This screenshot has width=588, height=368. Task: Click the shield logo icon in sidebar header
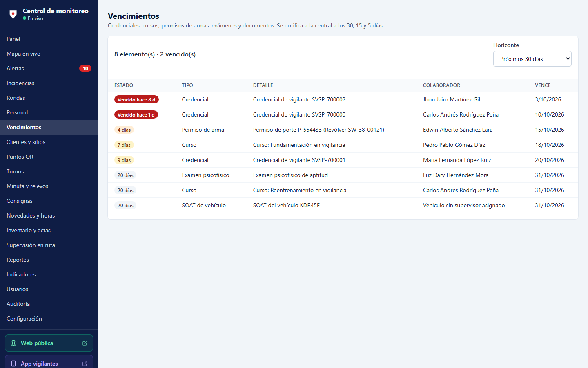click(13, 14)
